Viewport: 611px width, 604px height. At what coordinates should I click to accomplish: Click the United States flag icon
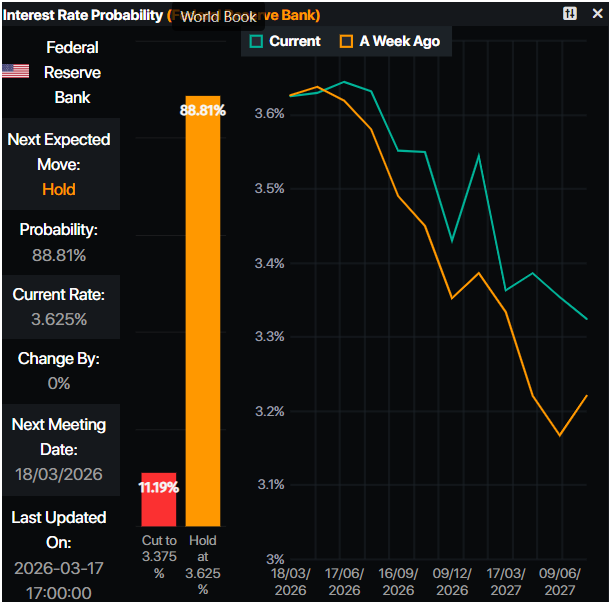pyautogui.click(x=15, y=72)
